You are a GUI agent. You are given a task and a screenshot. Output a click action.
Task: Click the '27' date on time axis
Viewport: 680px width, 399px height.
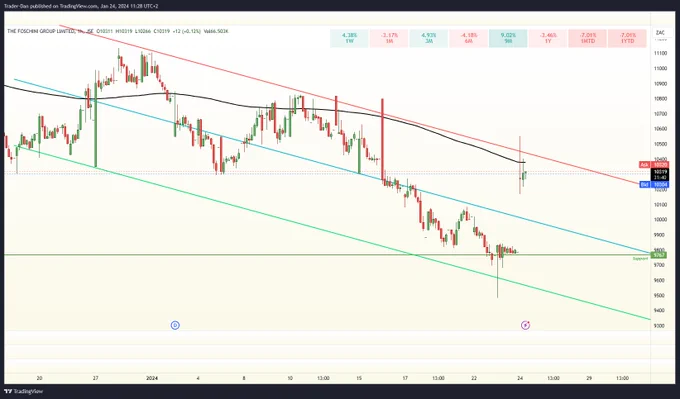96,378
